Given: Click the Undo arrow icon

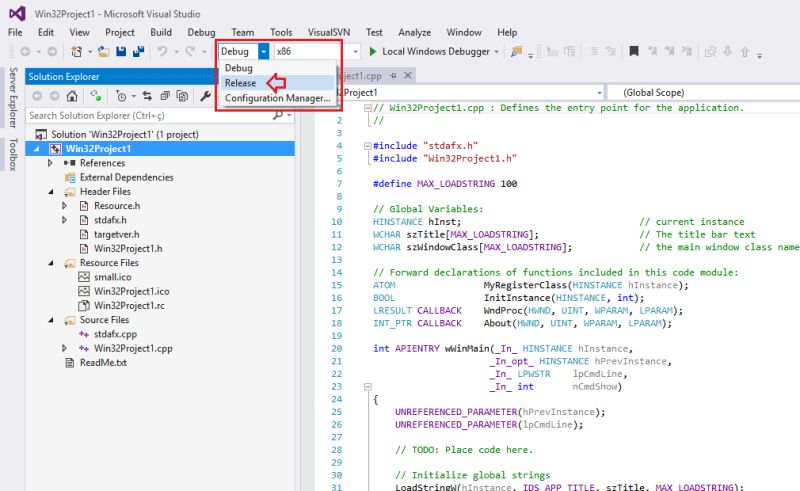Looking at the screenshot, I should click(162, 52).
